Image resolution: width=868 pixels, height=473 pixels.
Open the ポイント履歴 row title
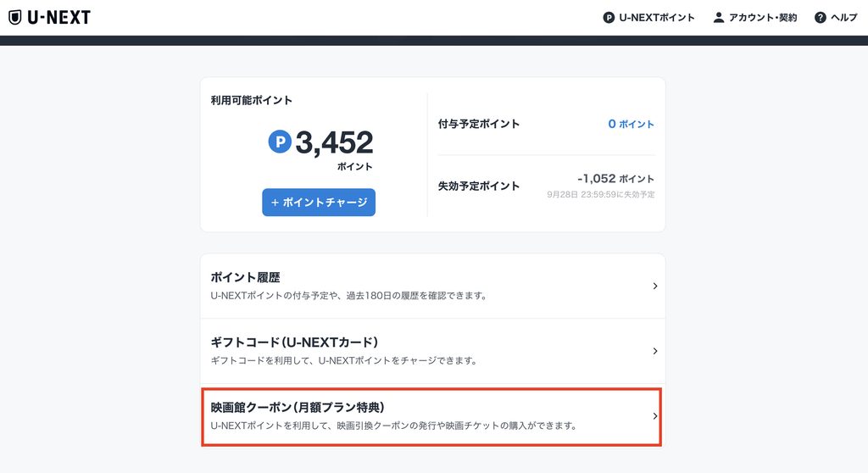click(x=245, y=277)
